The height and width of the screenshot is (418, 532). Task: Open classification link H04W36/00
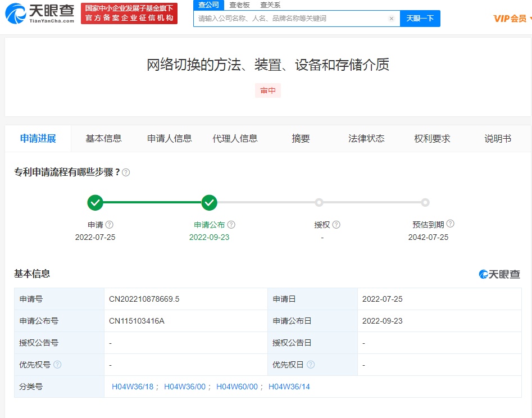tap(185, 387)
